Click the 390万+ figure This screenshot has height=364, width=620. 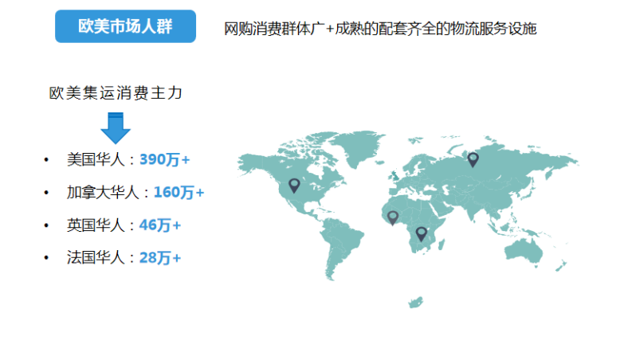click(164, 159)
